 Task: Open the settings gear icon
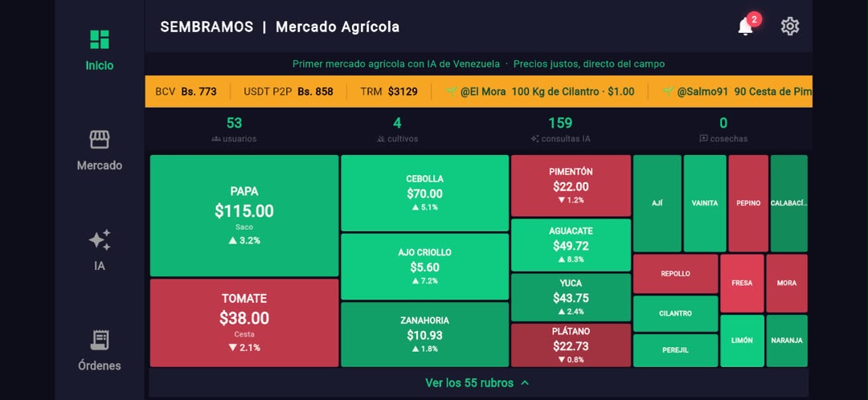point(790,27)
